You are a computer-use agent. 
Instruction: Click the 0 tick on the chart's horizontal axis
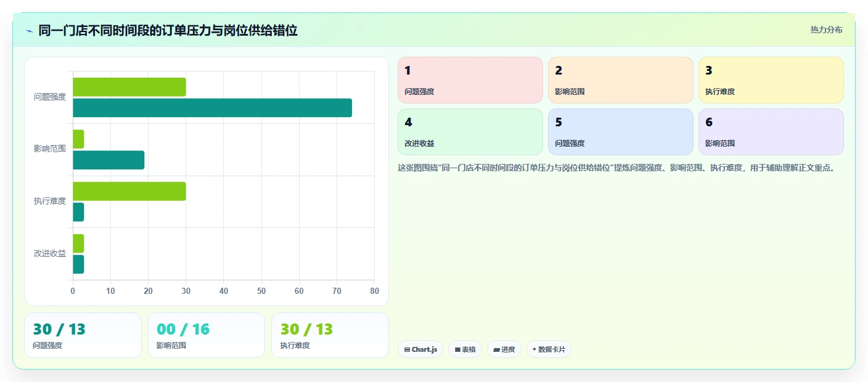click(x=73, y=291)
